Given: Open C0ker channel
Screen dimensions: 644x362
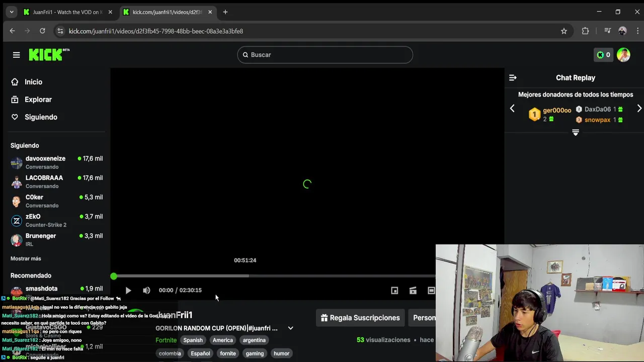Looking at the screenshot, I should point(57,201).
